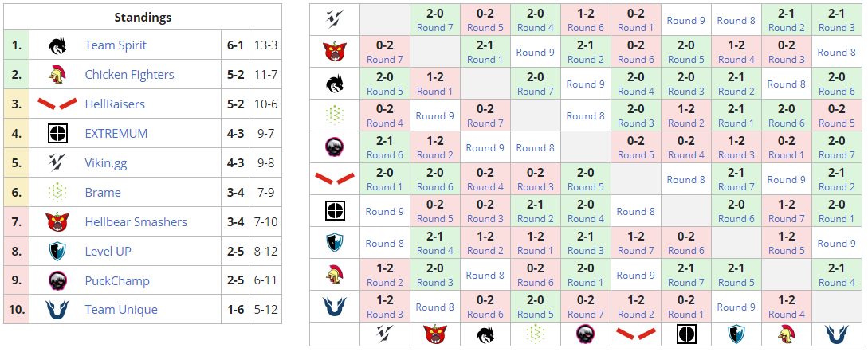The image size is (868, 352).
Task: Click PuckChamp logo at left of crosstable row
Action: pyautogui.click(x=334, y=147)
